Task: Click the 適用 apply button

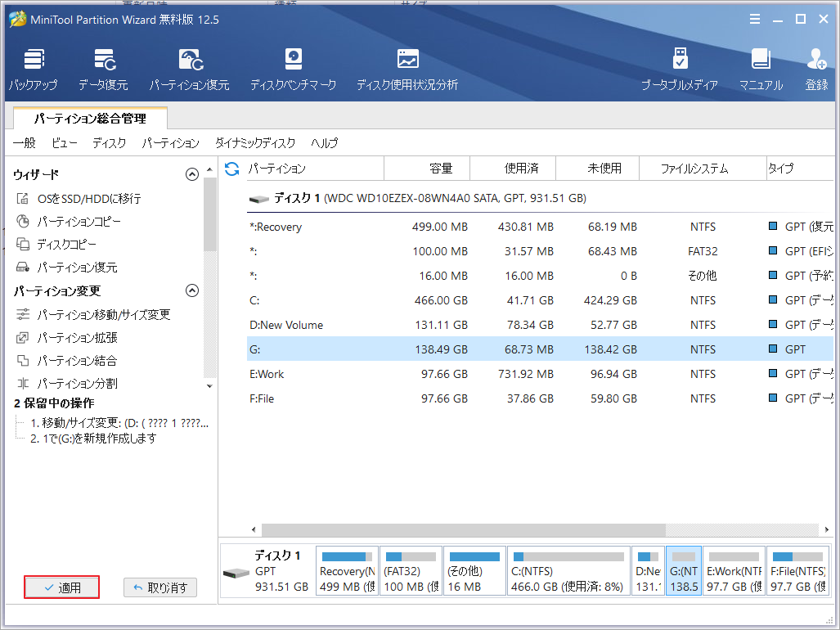Action: coord(62,587)
